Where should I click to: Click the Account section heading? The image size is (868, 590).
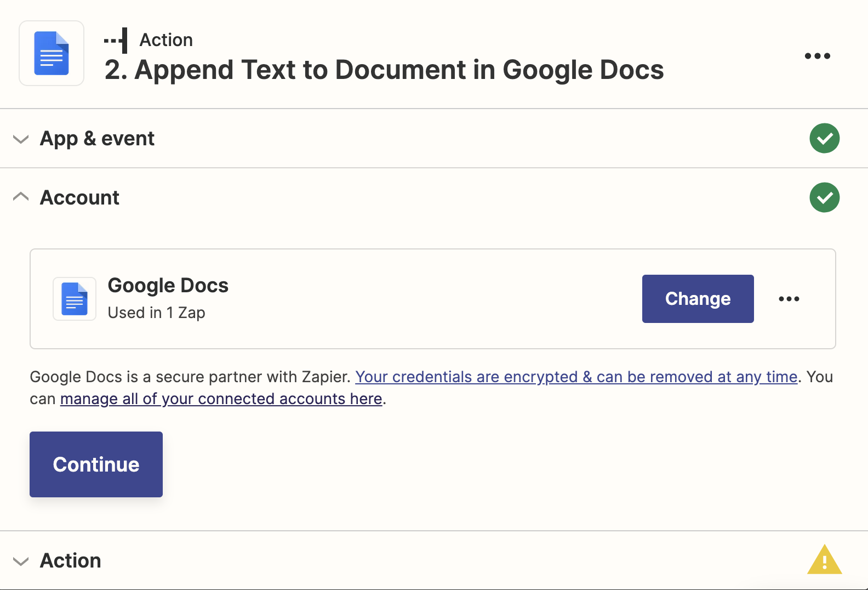click(79, 197)
